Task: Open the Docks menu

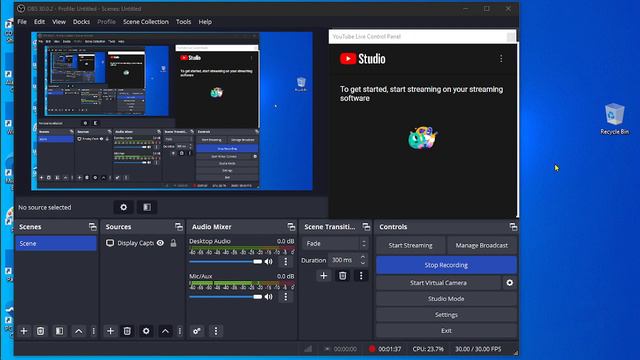Action: pos(81,22)
